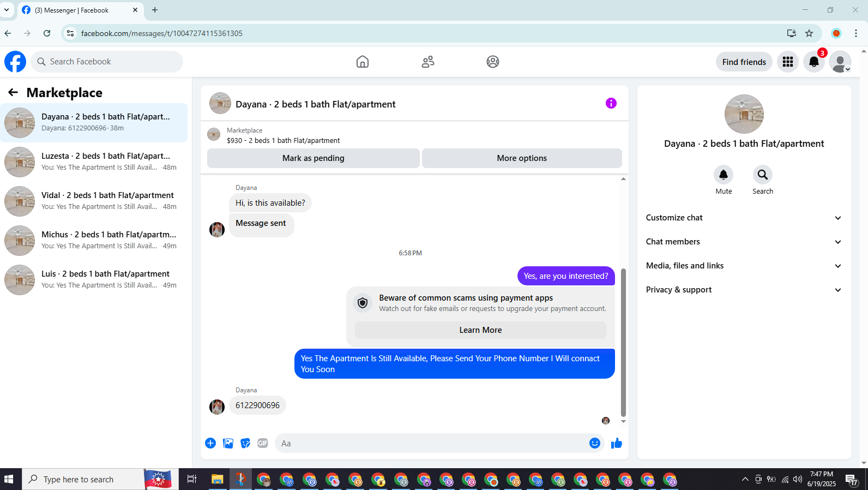Click Mark as pending button
868x490 pixels.
click(x=314, y=158)
